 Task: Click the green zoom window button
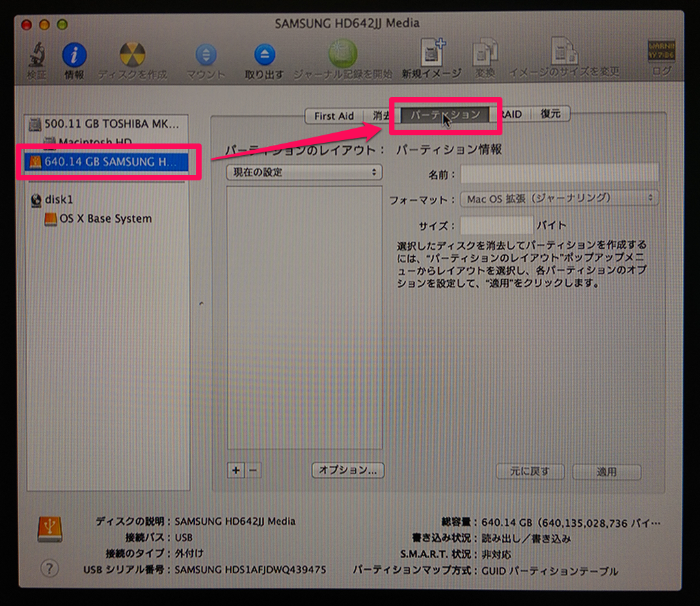(x=62, y=25)
